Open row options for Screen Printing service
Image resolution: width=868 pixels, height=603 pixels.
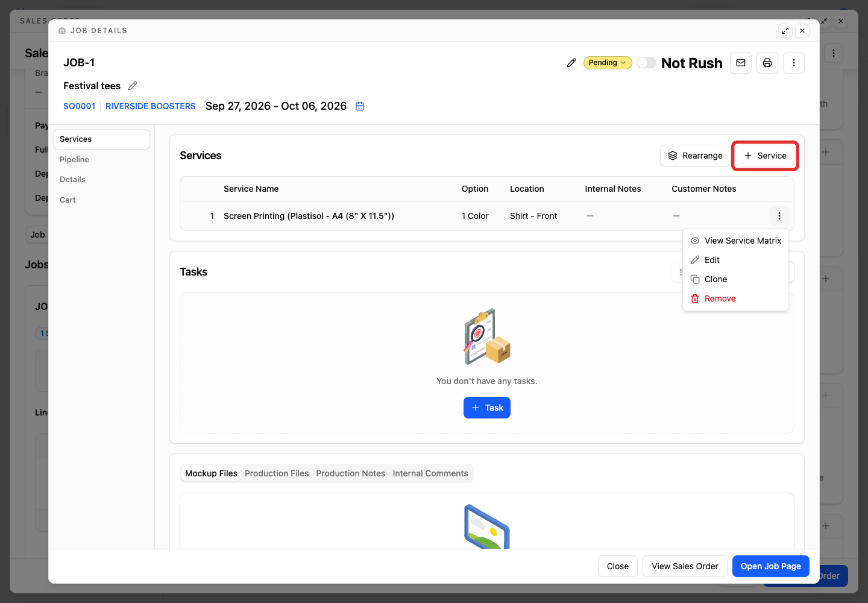[x=779, y=216]
